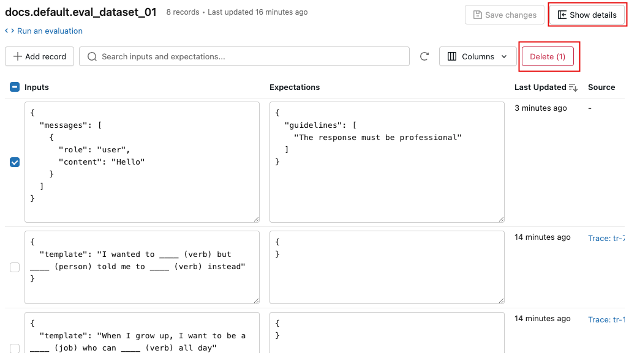Open the trace link in second row

[606, 238]
